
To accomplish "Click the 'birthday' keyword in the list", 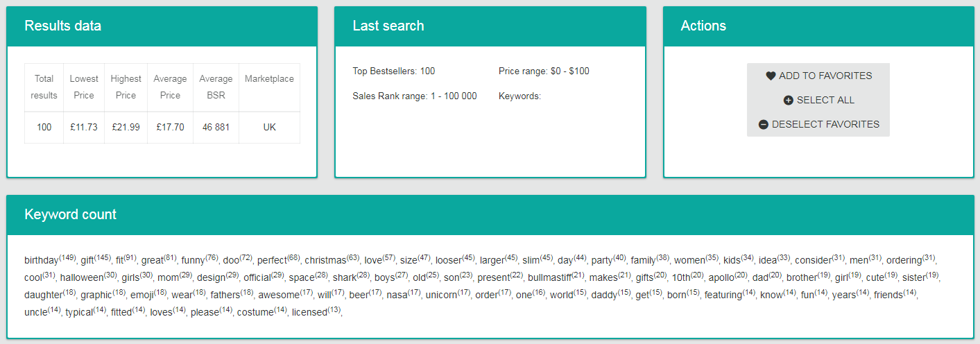I will click(42, 261).
